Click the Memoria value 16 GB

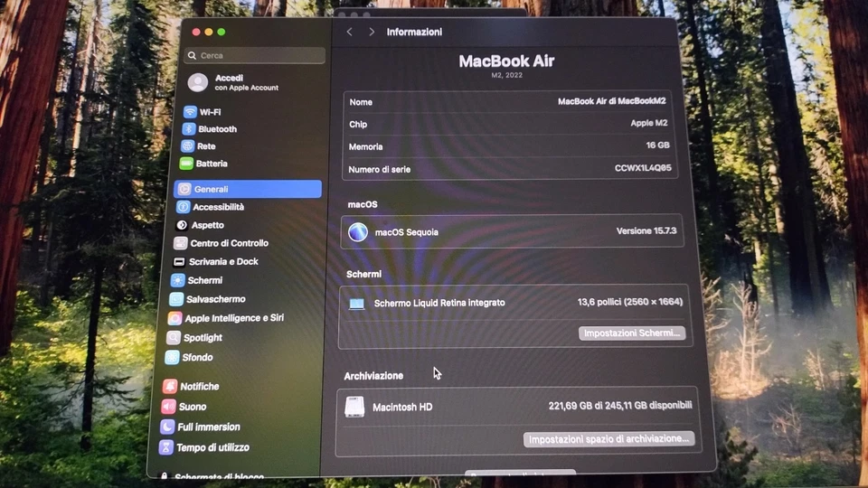[x=657, y=145]
